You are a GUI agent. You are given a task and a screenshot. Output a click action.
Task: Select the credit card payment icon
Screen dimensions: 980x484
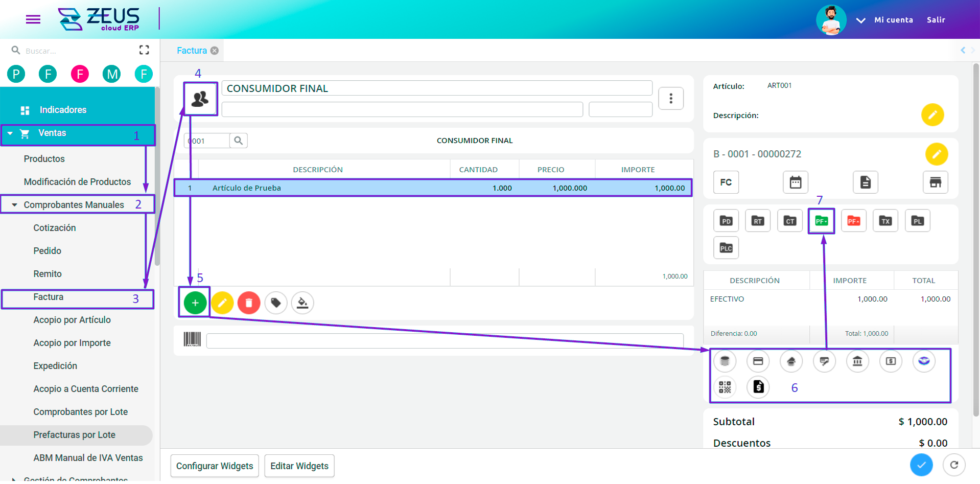[758, 361]
